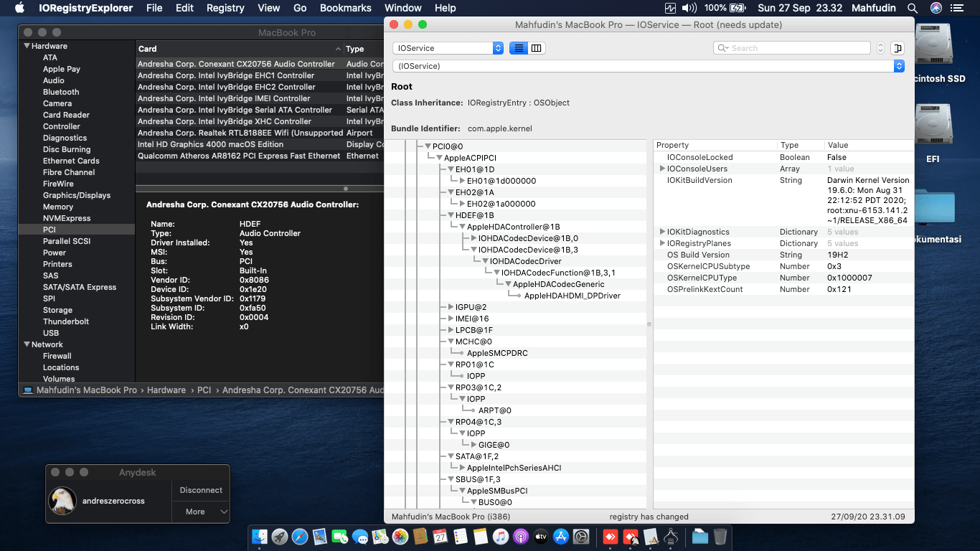Open Spotlight search in the menu bar
980x551 pixels.
coord(913,8)
